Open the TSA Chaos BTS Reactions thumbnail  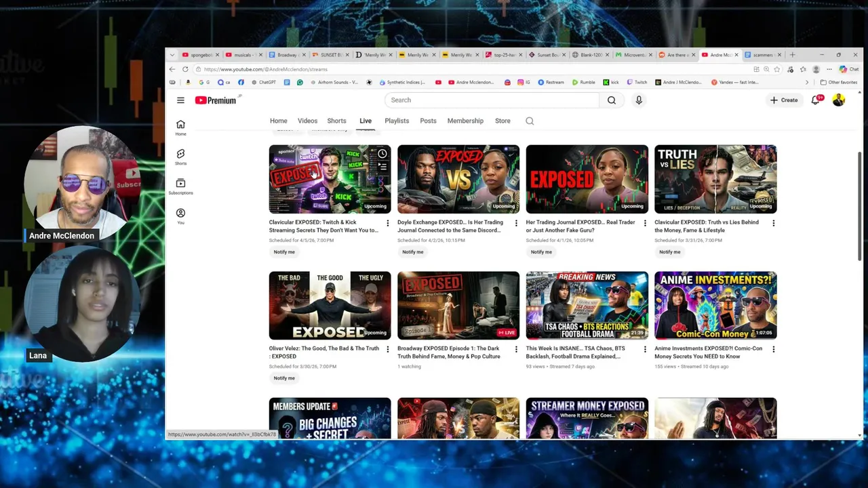(587, 306)
